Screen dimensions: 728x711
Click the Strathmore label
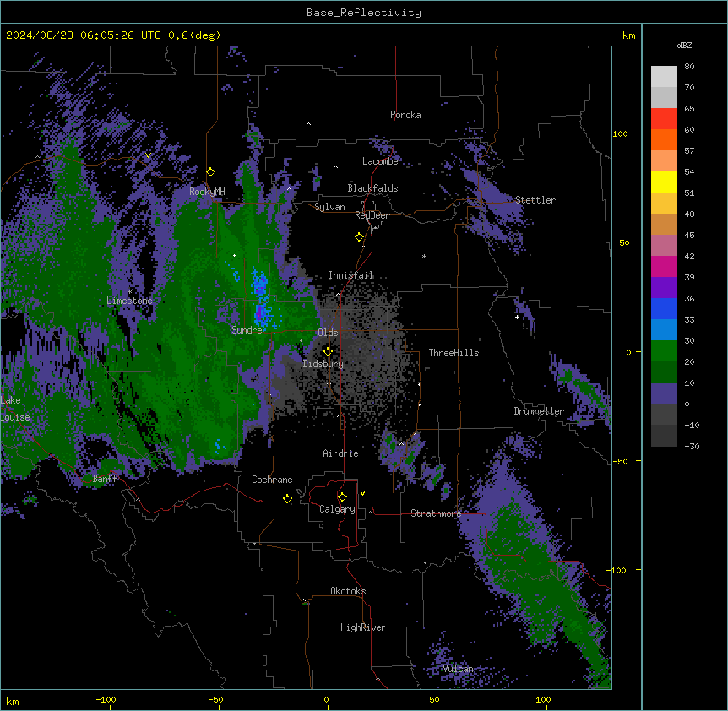coord(436,513)
